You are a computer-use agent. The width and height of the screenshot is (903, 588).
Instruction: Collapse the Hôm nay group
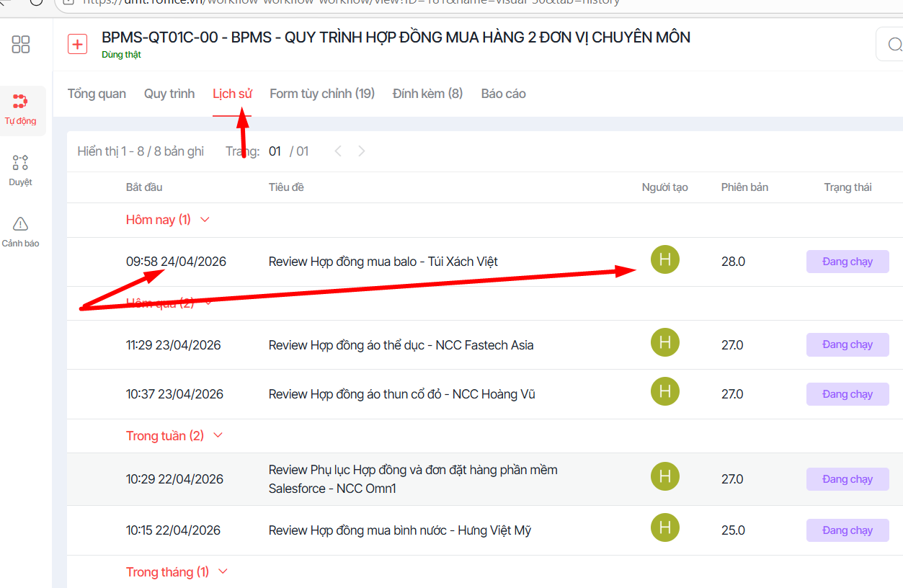coord(205,220)
